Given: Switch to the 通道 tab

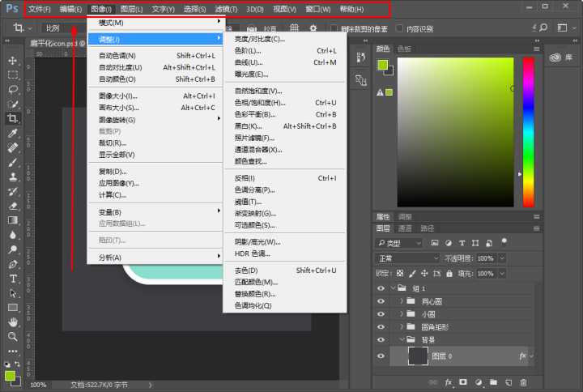Looking at the screenshot, I should (404, 228).
